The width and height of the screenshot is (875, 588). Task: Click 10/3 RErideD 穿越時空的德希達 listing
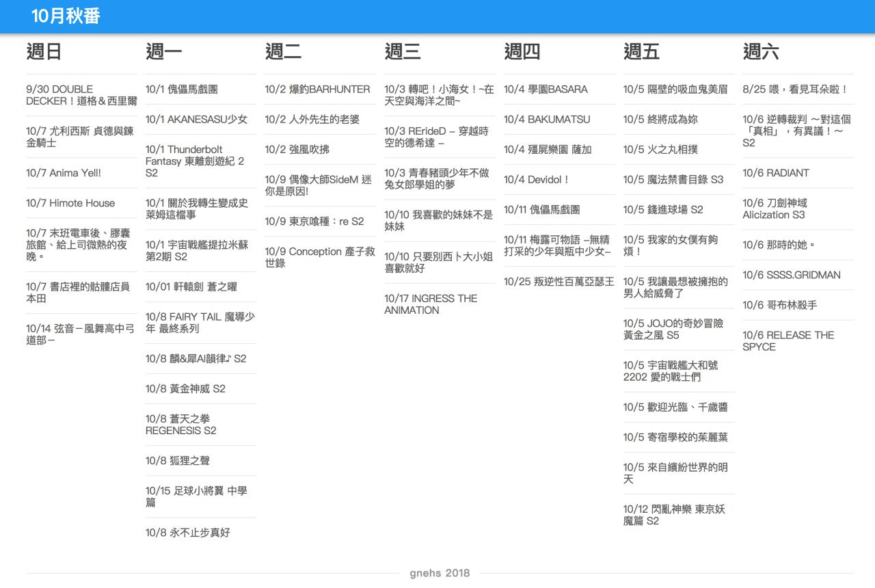[436, 137]
